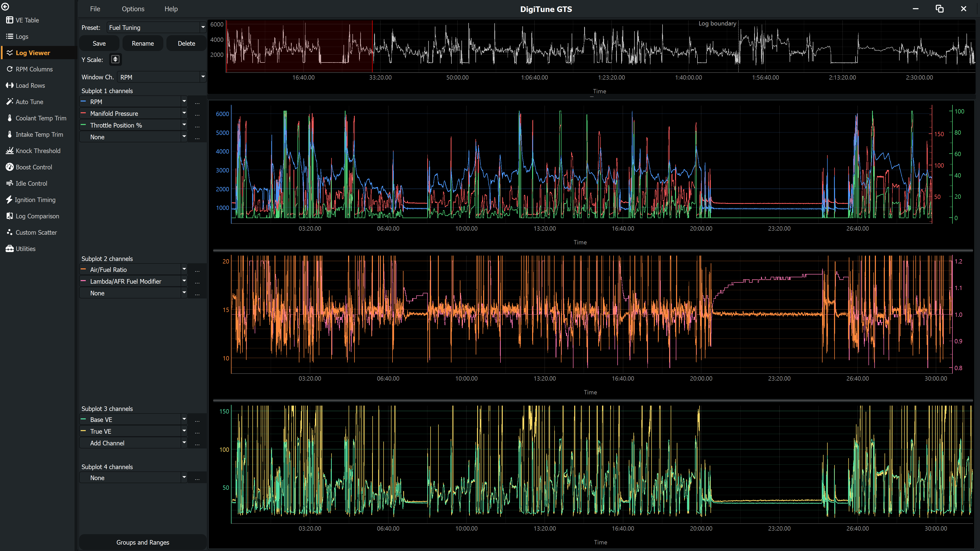The width and height of the screenshot is (980, 551).
Task: Toggle the Y Scale auto-fit button
Action: (x=115, y=59)
